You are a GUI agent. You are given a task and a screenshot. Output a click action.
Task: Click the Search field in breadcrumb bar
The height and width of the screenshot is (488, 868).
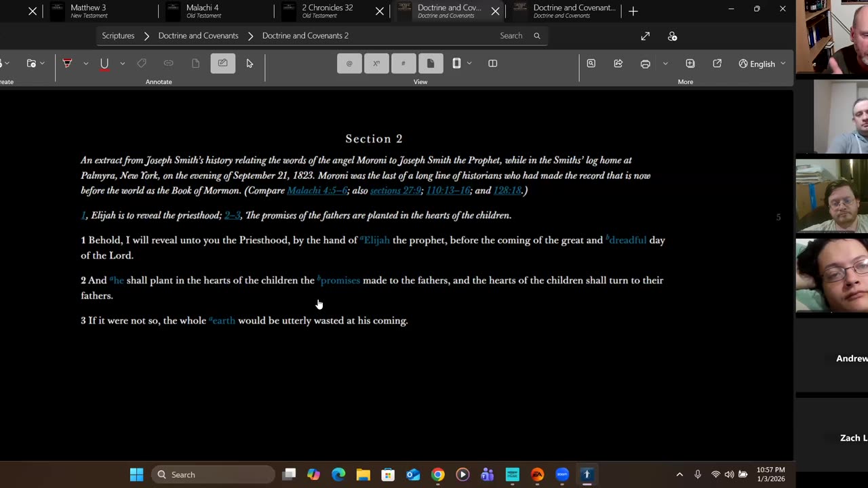coord(511,35)
